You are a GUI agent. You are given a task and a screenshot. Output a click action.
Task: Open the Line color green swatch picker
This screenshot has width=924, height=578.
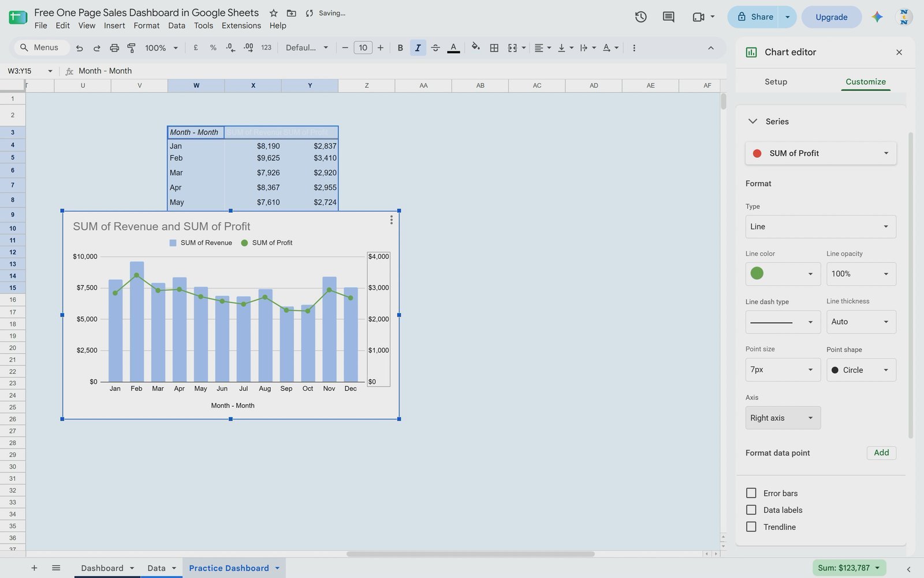coord(783,274)
